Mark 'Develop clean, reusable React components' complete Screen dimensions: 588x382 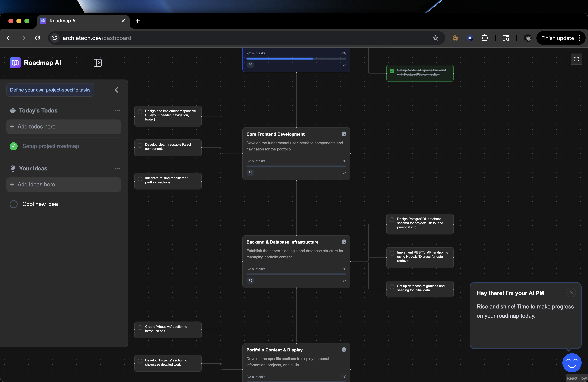[x=140, y=145]
